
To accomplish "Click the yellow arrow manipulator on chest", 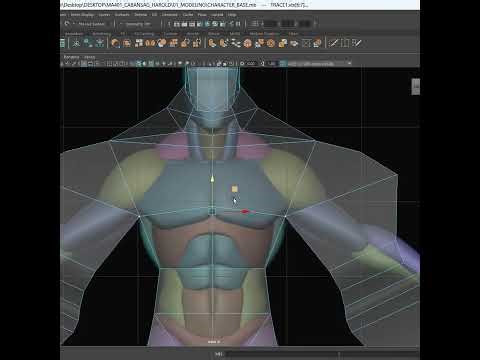I will click(x=212, y=179).
